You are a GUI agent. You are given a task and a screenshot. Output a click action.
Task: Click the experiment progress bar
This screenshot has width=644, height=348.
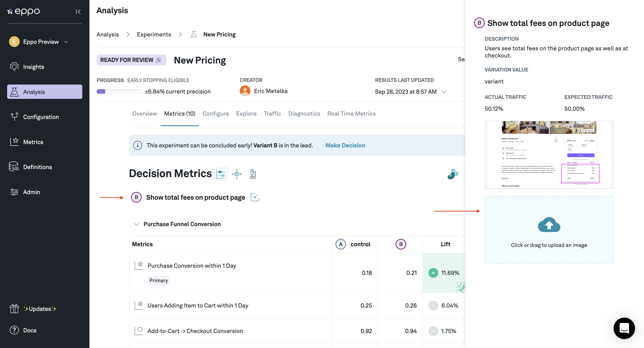point(119,91)
